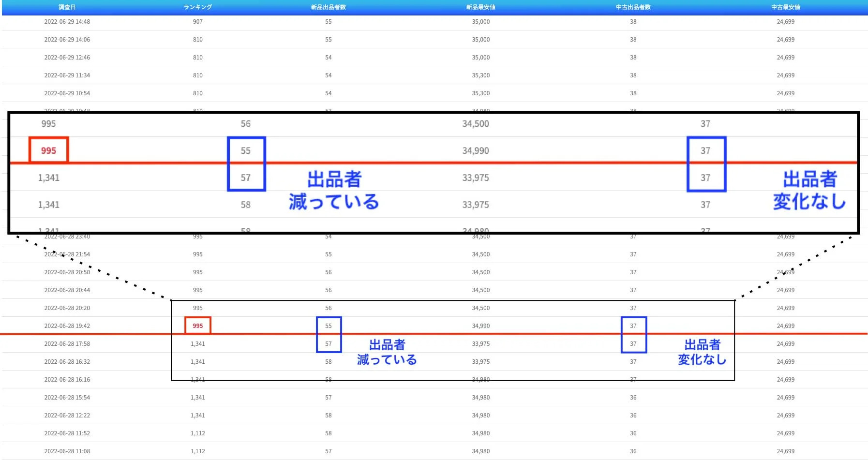The image size is (868, 460).
Task: Select 35,300 in the 2022-06-29 11:34 row
Action: [480, 75]
